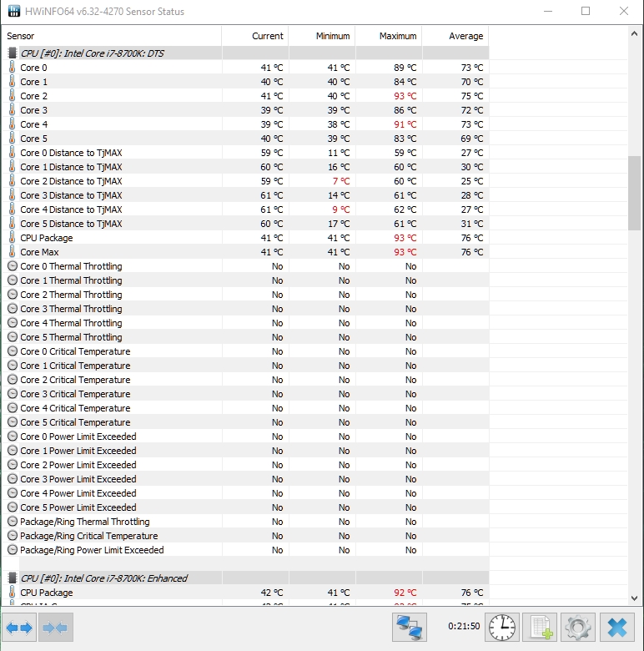Viewport: 644px width, 651px height.
Task: Click the Enhanced CPU Package thermometer icon
Action: pyautogui.click(x=12, y=592)
